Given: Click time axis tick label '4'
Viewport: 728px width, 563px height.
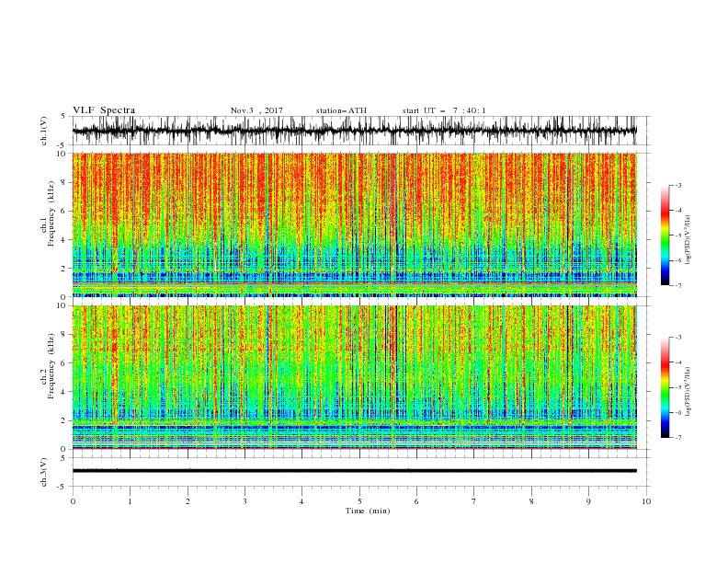Looking at the screenshot, I should tap(302, 501).
